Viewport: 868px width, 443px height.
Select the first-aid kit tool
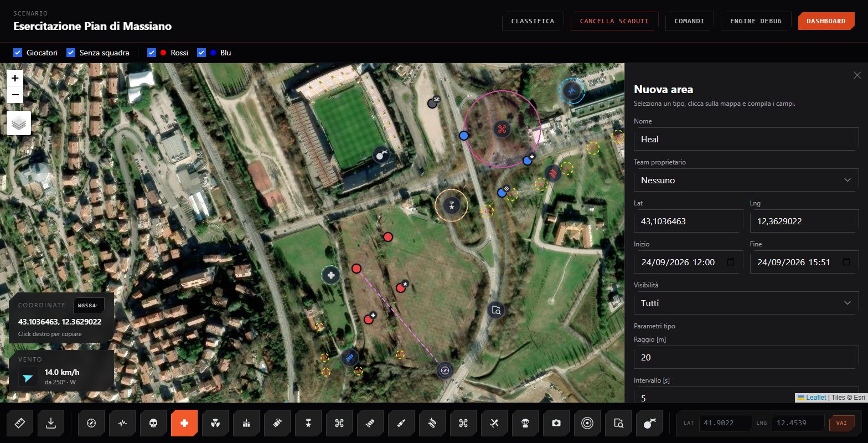pos(556,424)
